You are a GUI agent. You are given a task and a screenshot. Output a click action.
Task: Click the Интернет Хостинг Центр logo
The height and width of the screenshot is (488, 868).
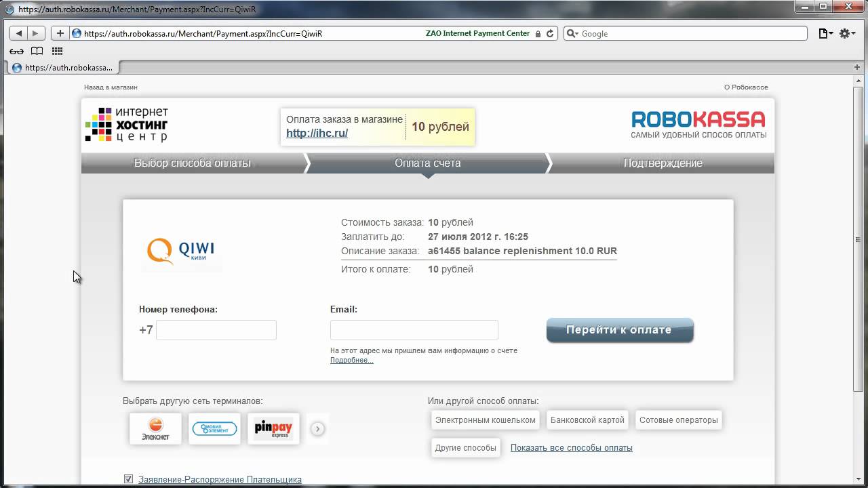pyautogui.click(x=127, y=125)
